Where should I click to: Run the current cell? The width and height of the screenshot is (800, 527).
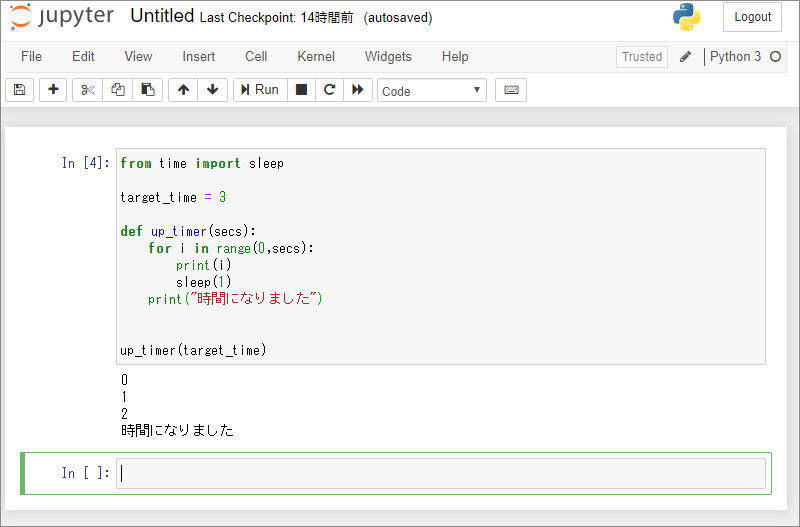[x=260, y=90]
